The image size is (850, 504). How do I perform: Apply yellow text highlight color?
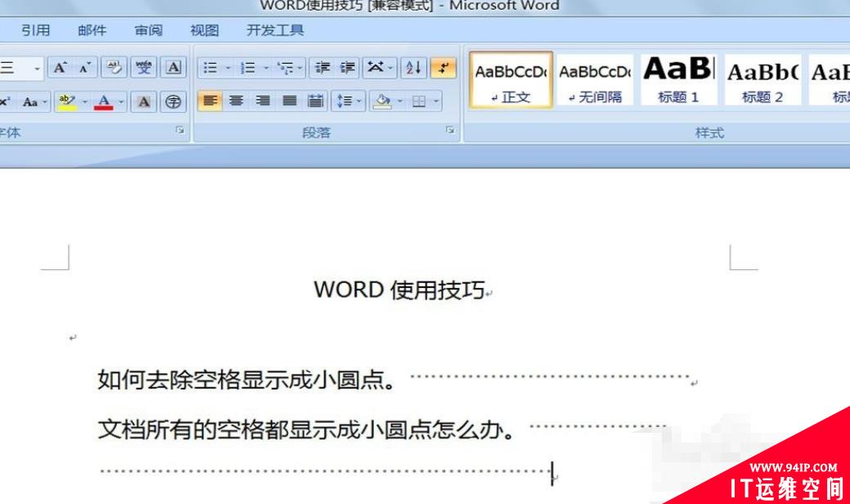point(67,101)
